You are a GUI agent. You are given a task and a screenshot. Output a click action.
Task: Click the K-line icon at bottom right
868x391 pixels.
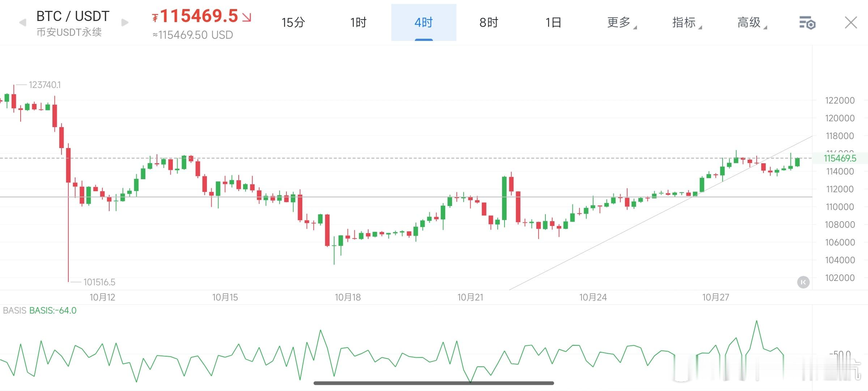(804, 283)
